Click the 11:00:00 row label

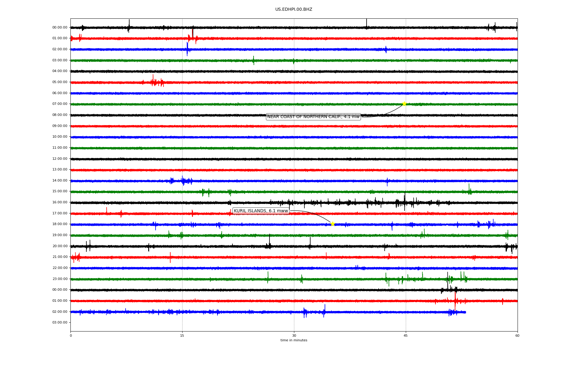[60, 148]
